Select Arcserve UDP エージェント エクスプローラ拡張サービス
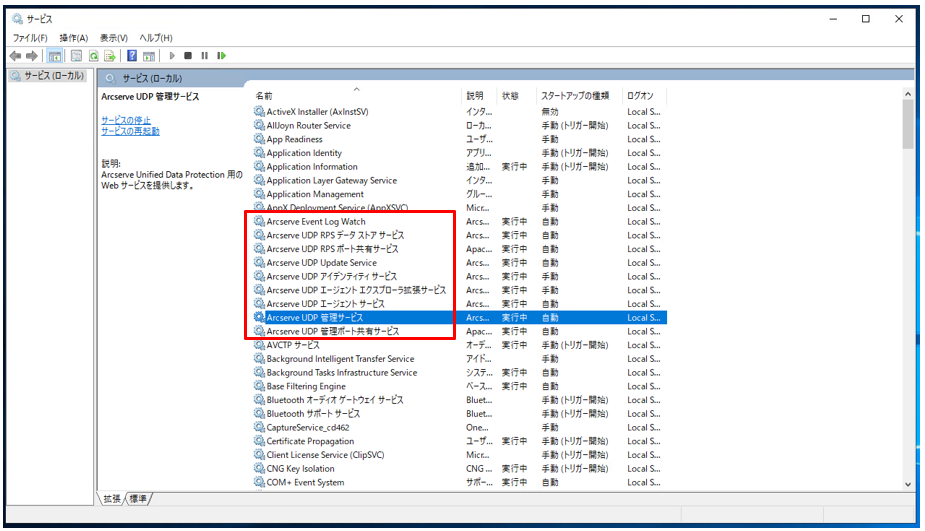 (356, 290)
